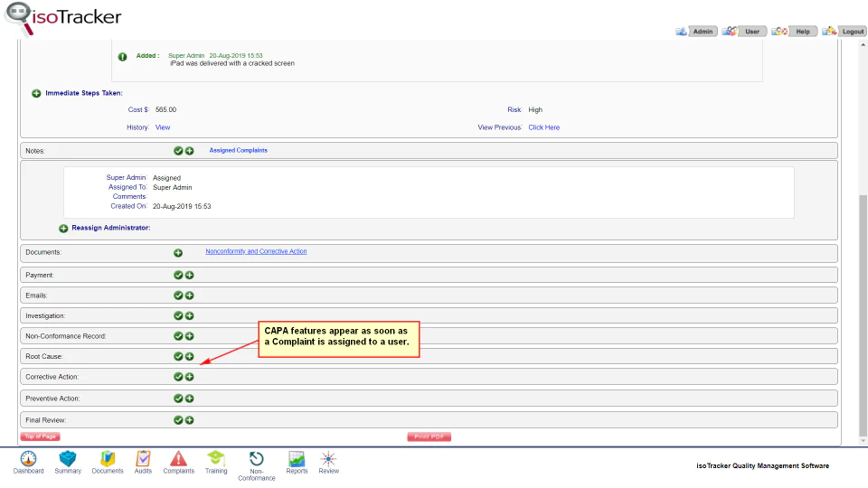Click the Risk value High
This screenshot has width=868, height=488.
(x=534, y=109)
